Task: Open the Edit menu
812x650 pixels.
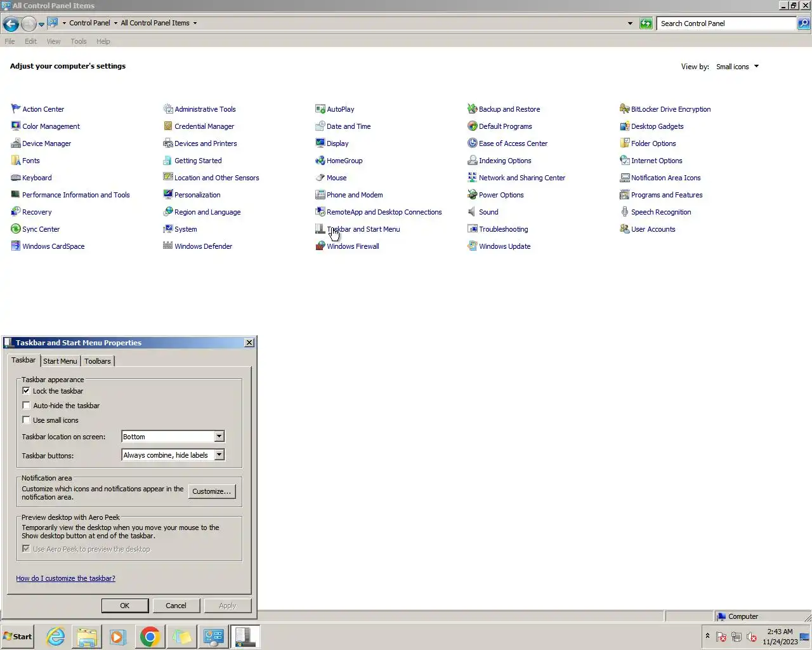Action: [x=30, y=41]
